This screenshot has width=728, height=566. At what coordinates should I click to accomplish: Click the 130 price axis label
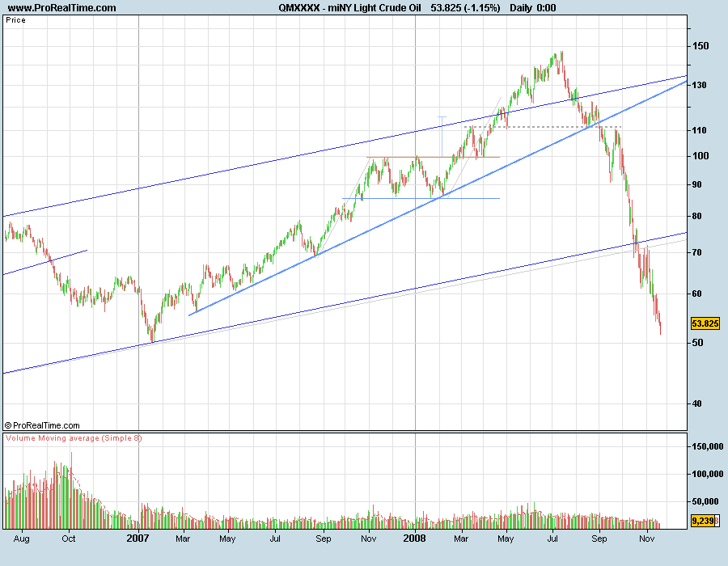click(699, 85)
